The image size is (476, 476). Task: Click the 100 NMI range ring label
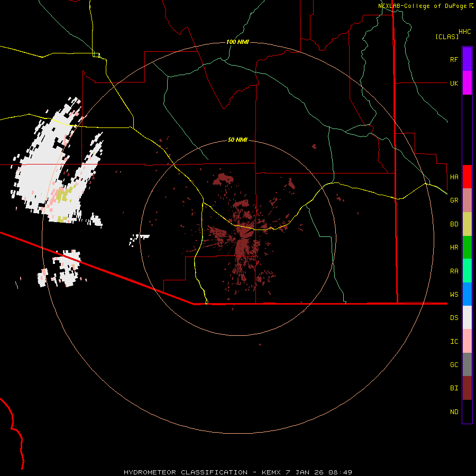point(237,42)
